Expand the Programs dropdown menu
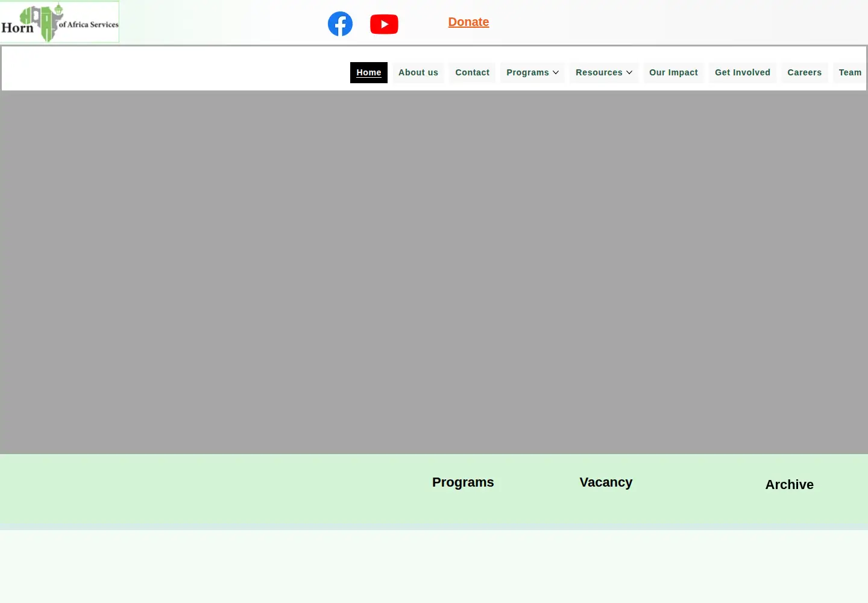 point(532,72)
